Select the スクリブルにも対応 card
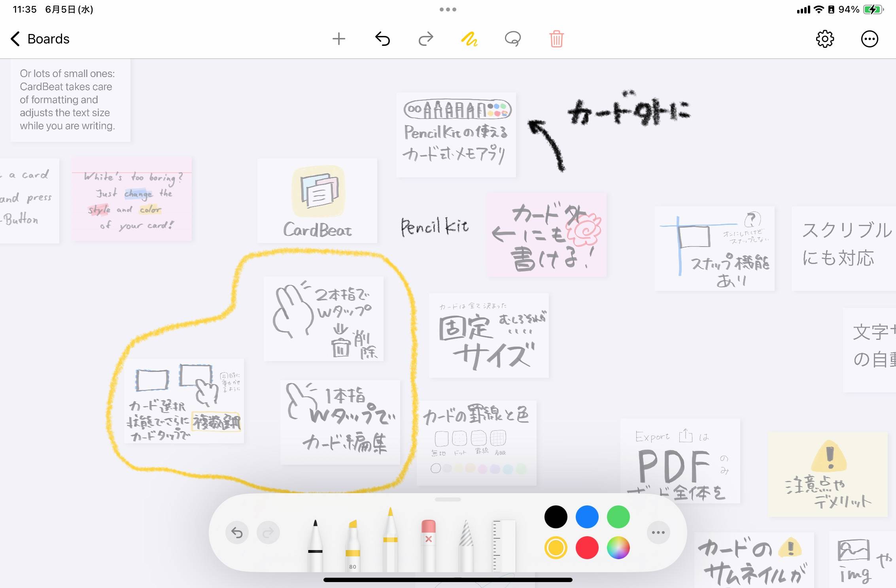 [844, 249]
